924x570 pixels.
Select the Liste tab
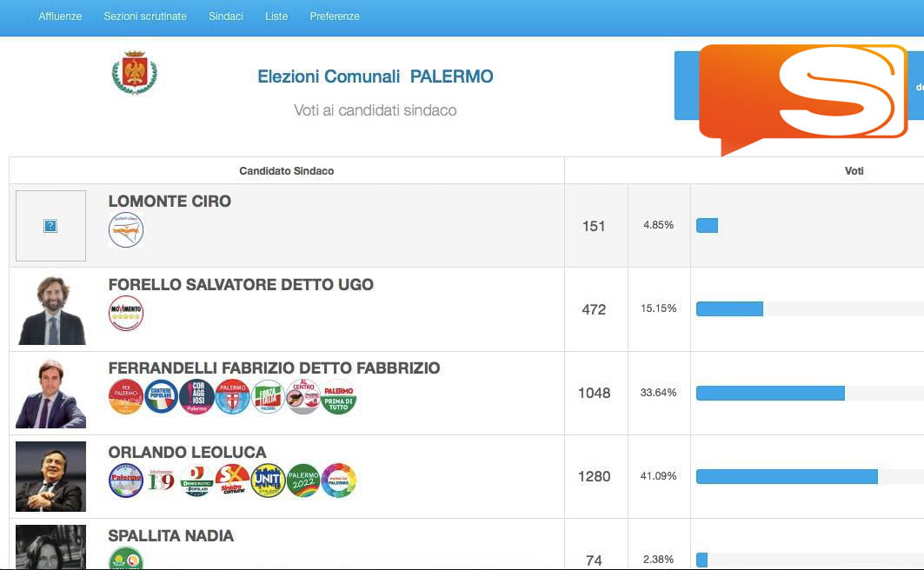[276, 17]
